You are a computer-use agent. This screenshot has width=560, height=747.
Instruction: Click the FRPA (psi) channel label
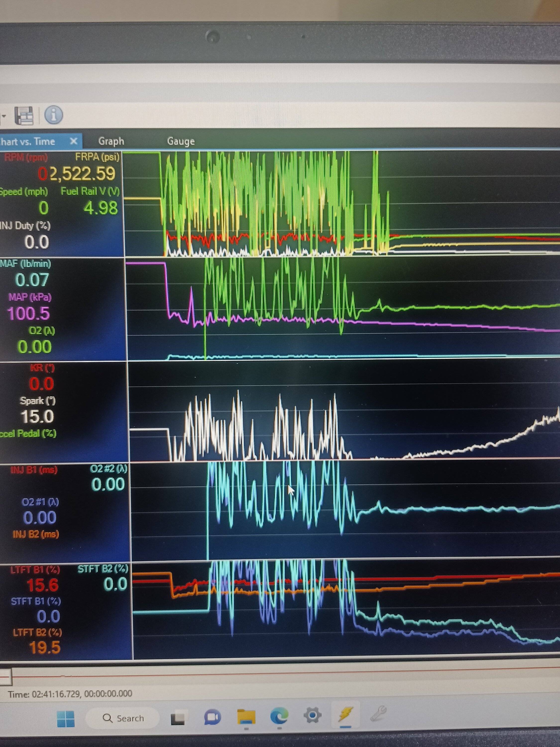(x=97, y=157)
